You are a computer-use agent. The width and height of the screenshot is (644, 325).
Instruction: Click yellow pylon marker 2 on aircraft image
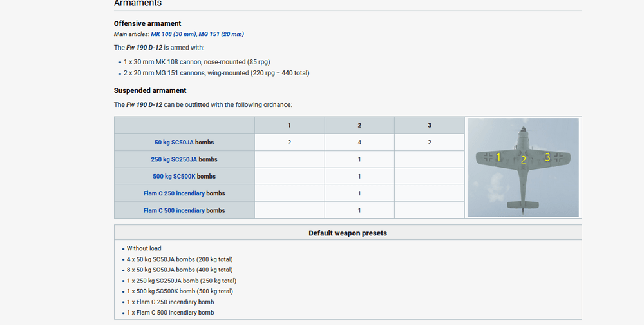pyautogui.click(x=523, y=160)
